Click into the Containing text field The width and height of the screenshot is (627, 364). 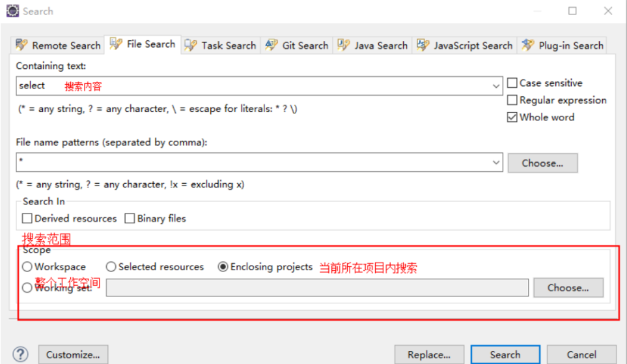259,86
